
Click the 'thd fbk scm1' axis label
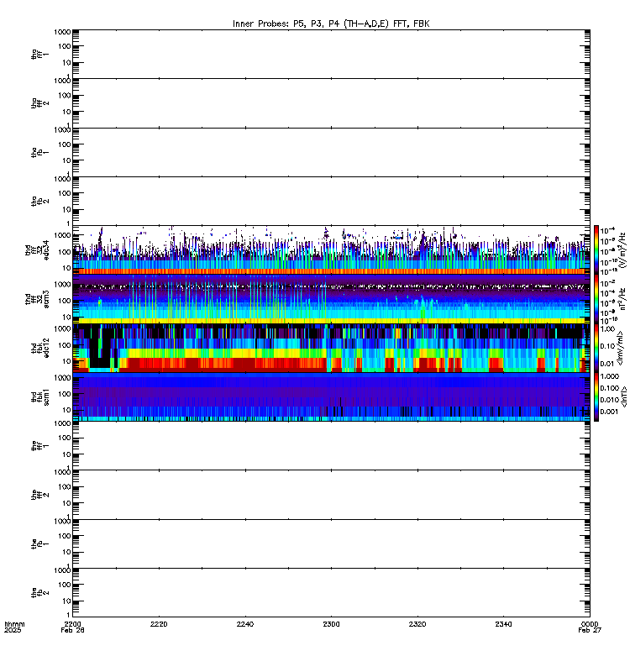pos(39,396)
